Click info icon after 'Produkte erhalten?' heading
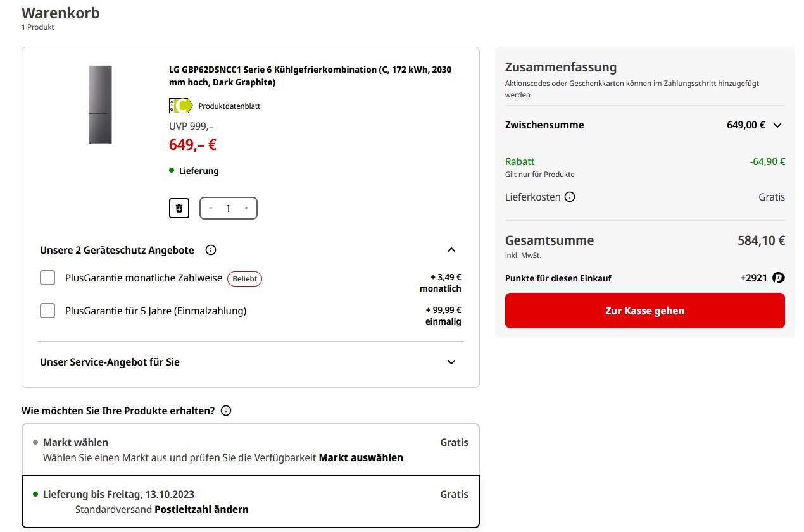 pyautogui.click(x=226, y=411)
